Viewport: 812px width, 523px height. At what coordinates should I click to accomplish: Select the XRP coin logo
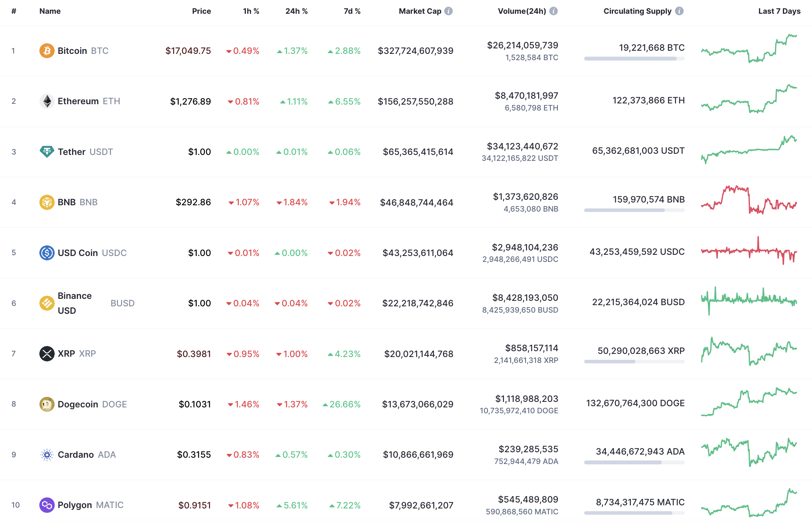coord(47,354)
